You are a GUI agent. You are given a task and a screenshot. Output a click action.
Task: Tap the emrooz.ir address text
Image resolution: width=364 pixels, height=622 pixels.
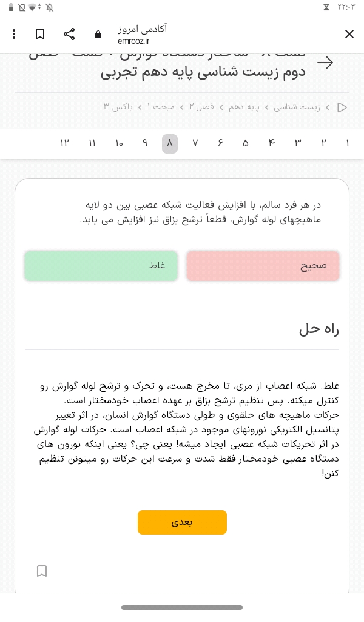click(x=133, y=41)
